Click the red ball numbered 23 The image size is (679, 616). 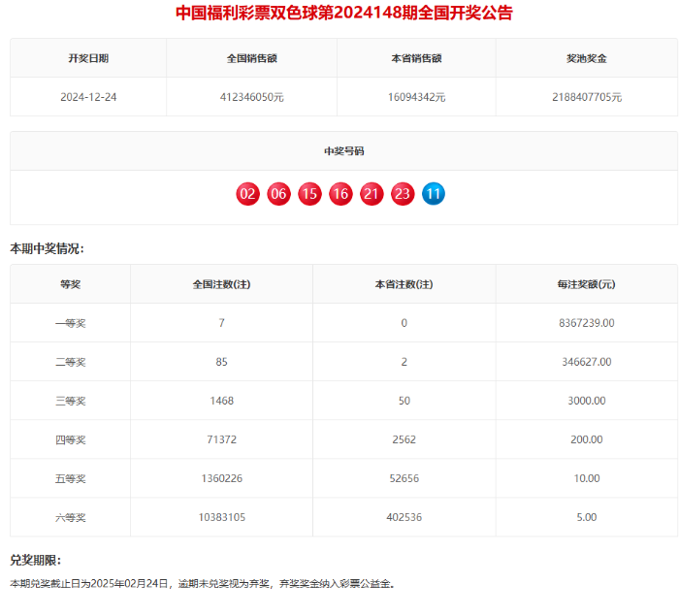403,194
